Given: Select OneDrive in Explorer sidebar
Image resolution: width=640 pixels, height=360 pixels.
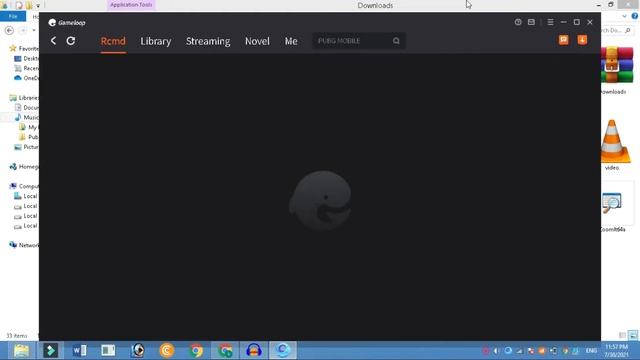Looking at the screenshot, I should tap(27, 78).
